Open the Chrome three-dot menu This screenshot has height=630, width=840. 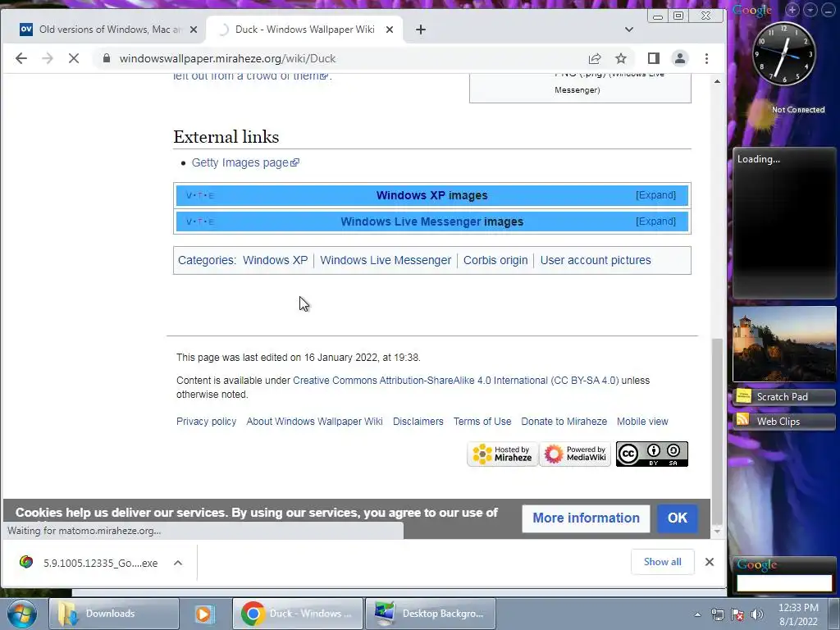pyautogui.click(x=706, y=58)
